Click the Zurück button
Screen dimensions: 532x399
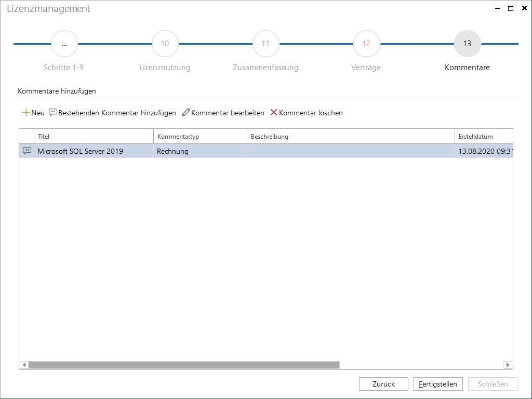(x=383, y=384)
